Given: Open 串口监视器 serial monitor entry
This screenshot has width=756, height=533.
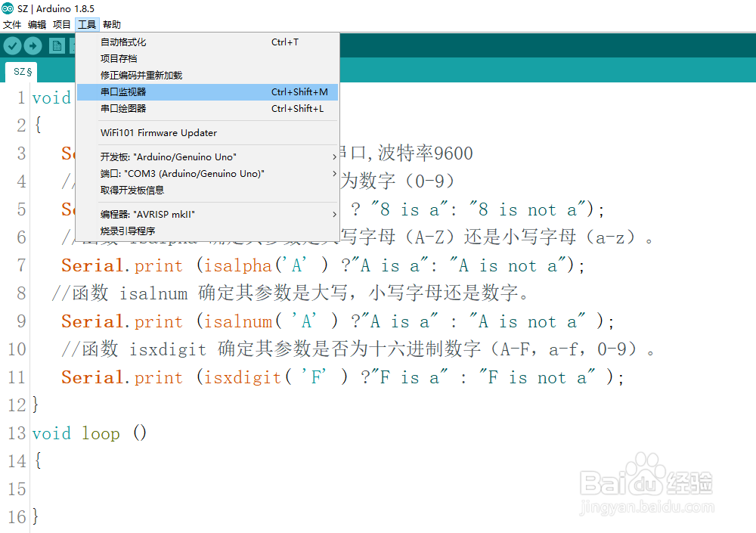Looking at the screenshot, I should 207,91.
